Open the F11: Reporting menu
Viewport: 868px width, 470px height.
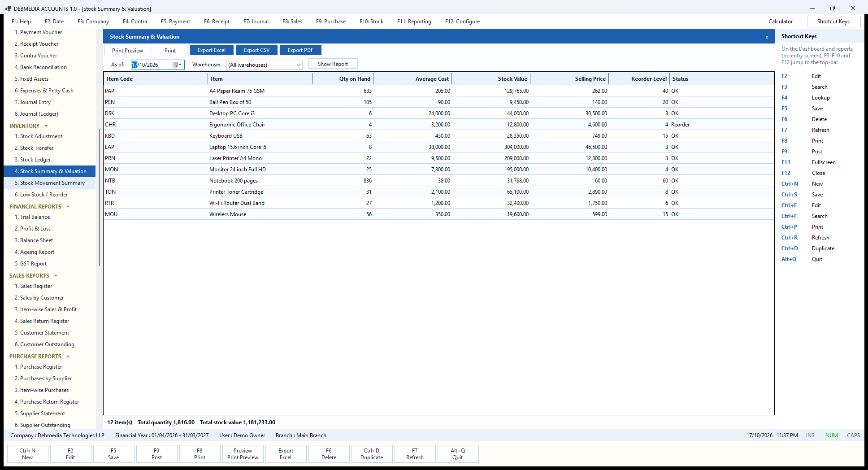point(414,22)
